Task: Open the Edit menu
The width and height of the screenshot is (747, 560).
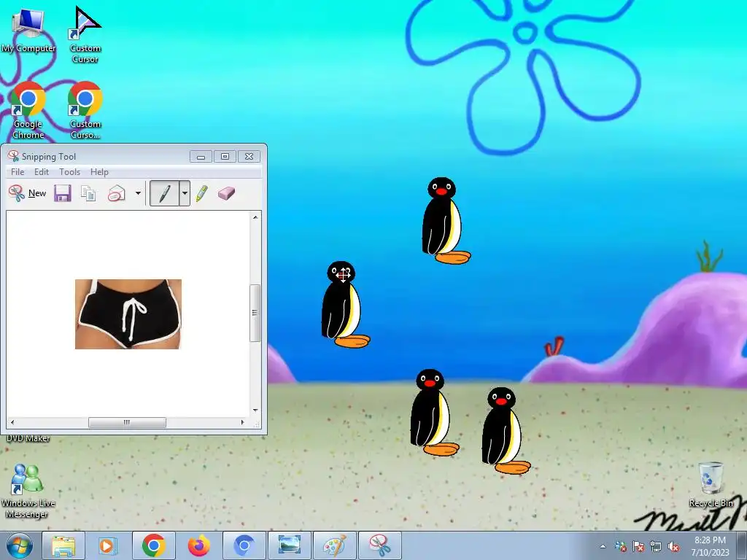Action: (42, 172)
